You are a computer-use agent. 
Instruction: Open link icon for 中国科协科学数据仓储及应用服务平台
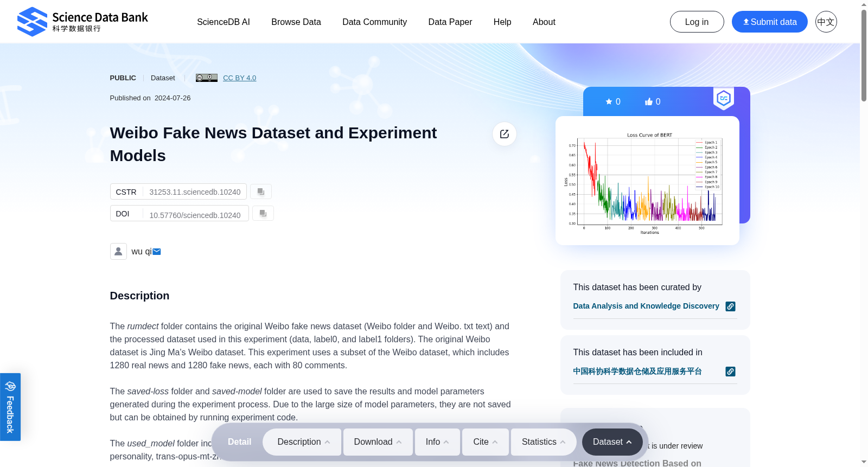tap(731, 372)
